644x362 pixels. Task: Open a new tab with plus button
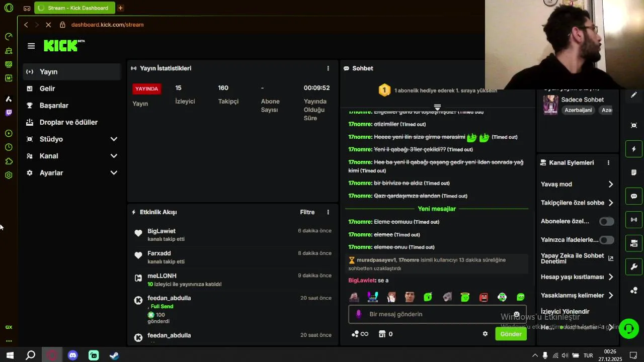[x=120, y=8]
